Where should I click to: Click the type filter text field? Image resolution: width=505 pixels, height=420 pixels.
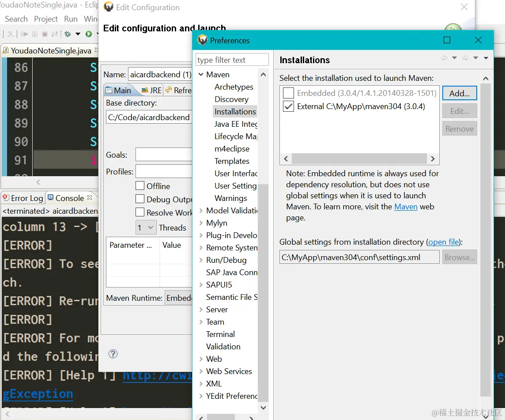click(x=232, y=60)
